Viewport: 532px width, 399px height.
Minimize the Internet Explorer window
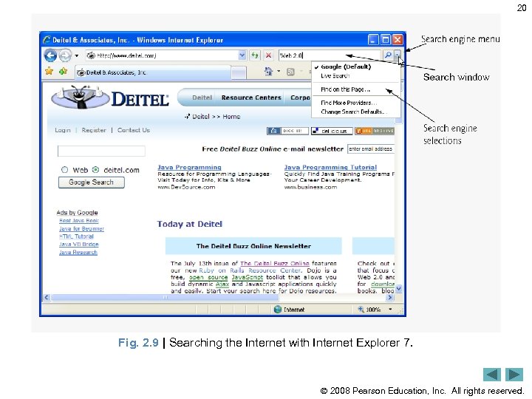(373, 40)
